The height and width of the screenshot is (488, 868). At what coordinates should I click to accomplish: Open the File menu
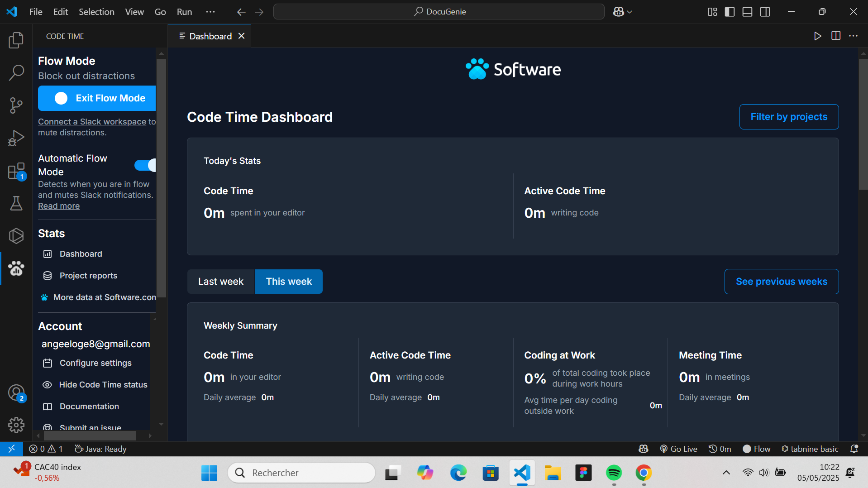coord(36,12)
